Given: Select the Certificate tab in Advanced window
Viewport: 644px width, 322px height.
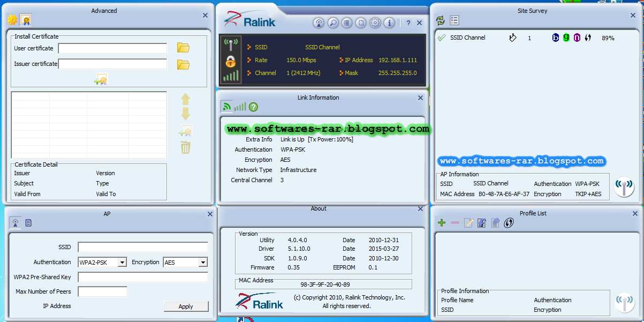Looking at the screenshot, I should 25,20.
